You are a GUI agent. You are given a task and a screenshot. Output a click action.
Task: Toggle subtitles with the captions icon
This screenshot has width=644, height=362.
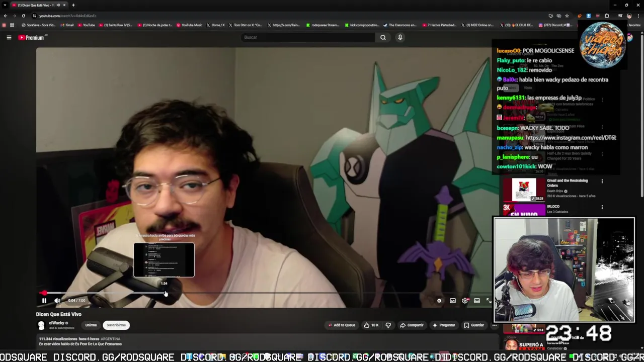pyautogui.click(x=453, y=301)
